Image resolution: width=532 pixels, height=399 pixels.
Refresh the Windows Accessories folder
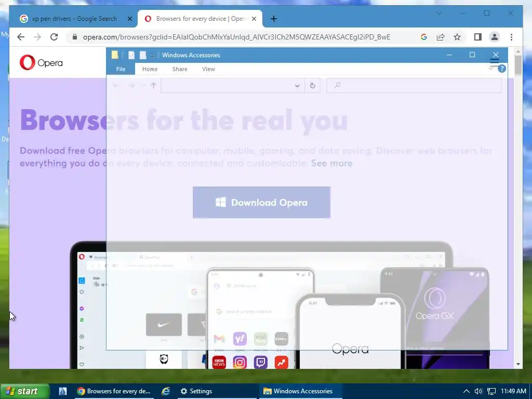point(312,86)
